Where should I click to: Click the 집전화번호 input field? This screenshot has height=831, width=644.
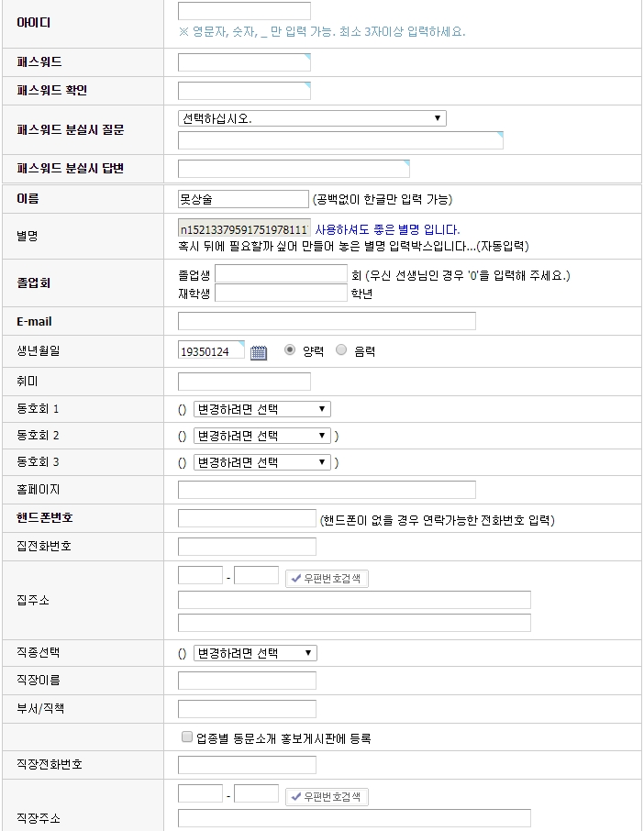tap(247, 547)
